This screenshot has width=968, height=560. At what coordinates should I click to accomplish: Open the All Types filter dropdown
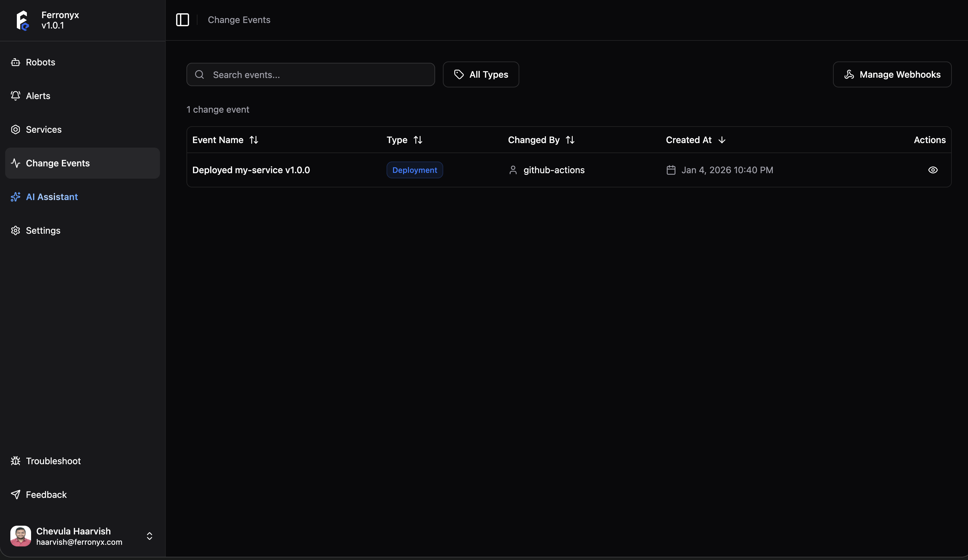point(480,74)
